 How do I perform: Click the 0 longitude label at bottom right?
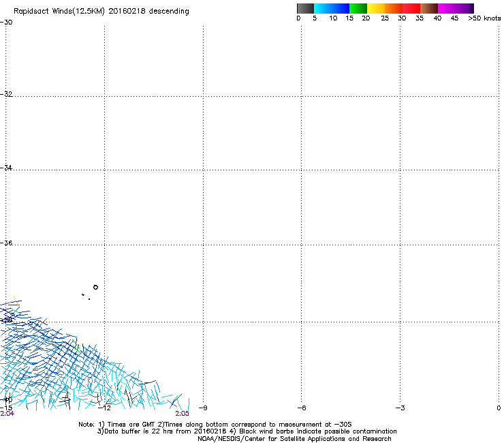pyautogui.click(x=499, y=408)
